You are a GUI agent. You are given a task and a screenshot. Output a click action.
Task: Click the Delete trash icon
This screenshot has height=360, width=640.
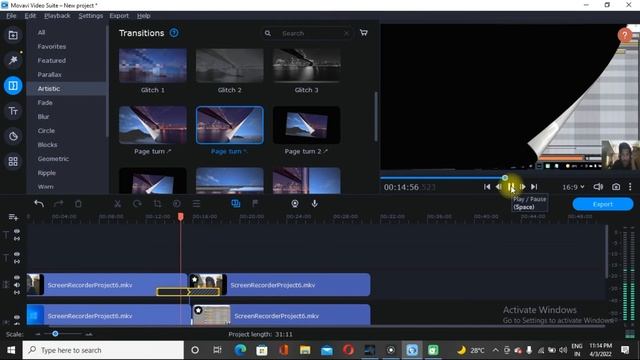(x=78, y=203)
